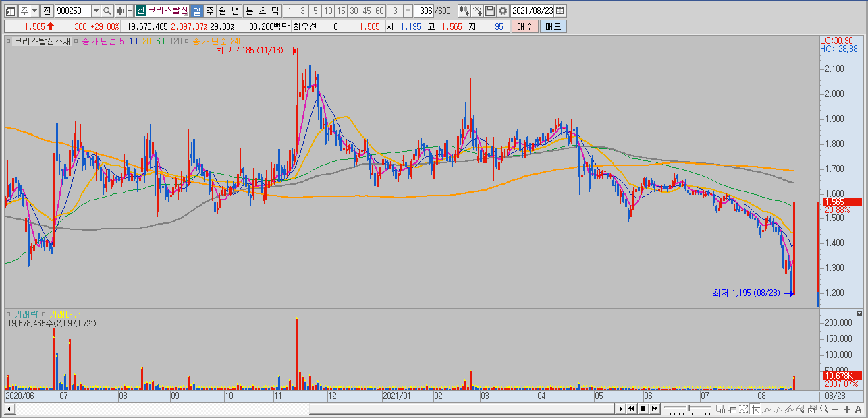Select the 15 interval button
Screen dimensions: 868x418
342,11
